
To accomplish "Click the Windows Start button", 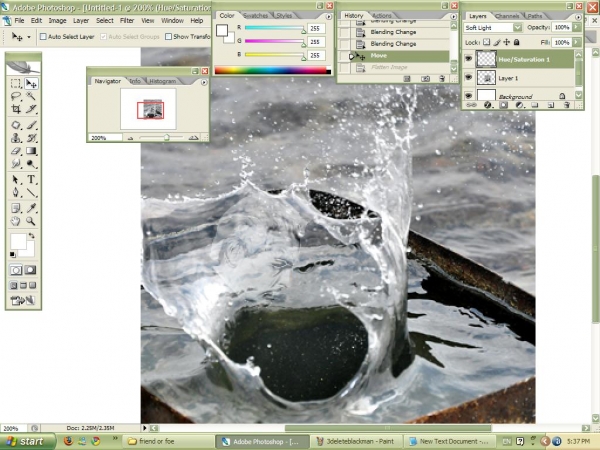I will pyautogui.click(x=26, y=441).
